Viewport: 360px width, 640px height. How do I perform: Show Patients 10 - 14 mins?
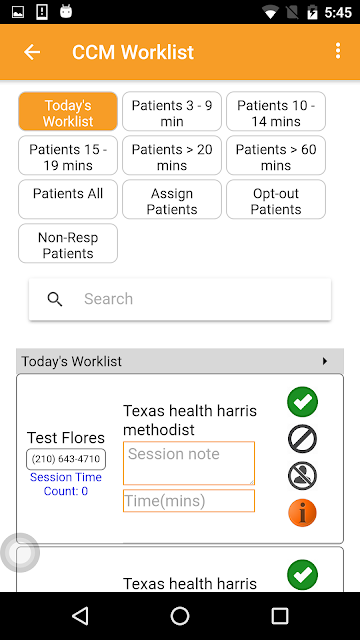pyautogui.click(x=276, y=111)
